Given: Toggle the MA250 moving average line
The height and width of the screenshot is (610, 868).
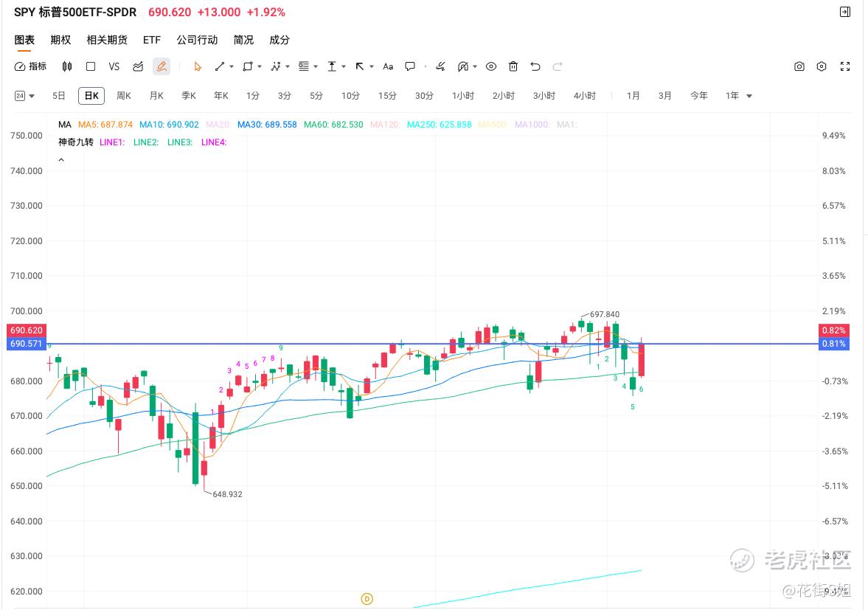Looking at the screenshot, I should (x=439, y=125).
